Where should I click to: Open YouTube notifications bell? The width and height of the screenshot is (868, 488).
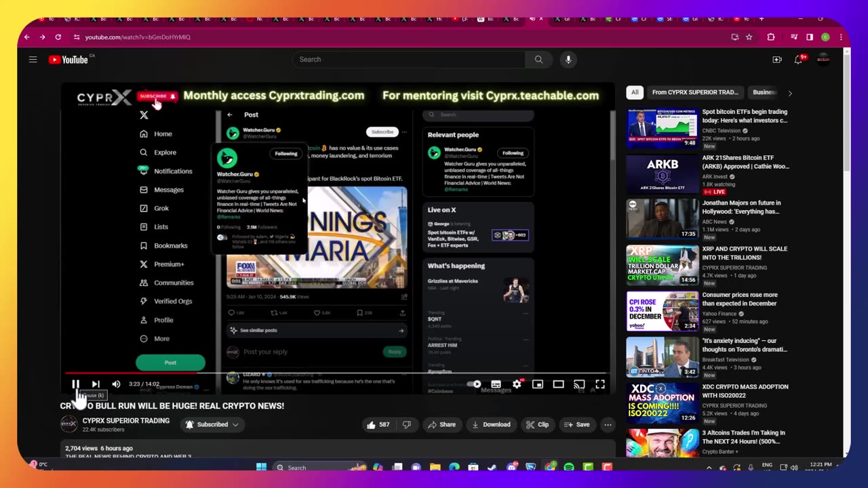tap(799, 60)
